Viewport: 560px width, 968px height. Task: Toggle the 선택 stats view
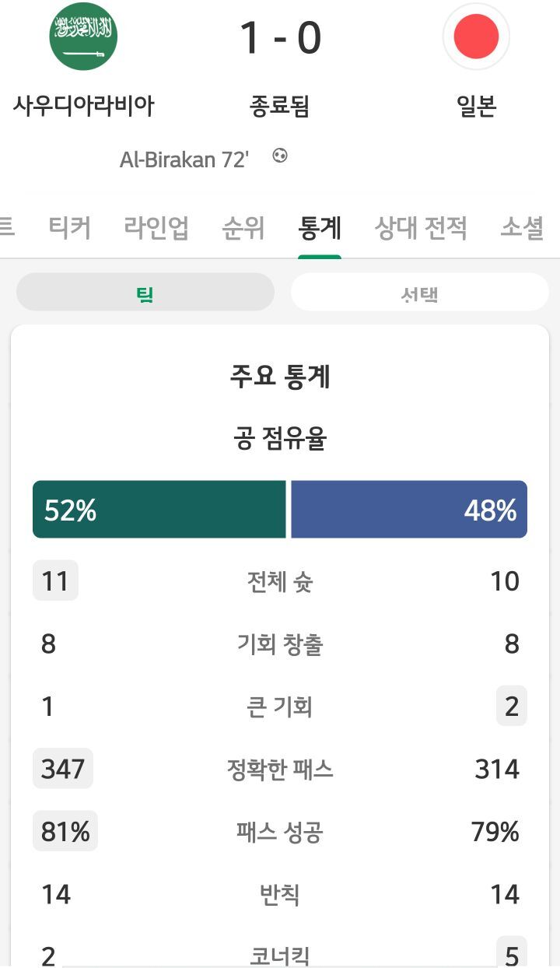coord(419,293)
